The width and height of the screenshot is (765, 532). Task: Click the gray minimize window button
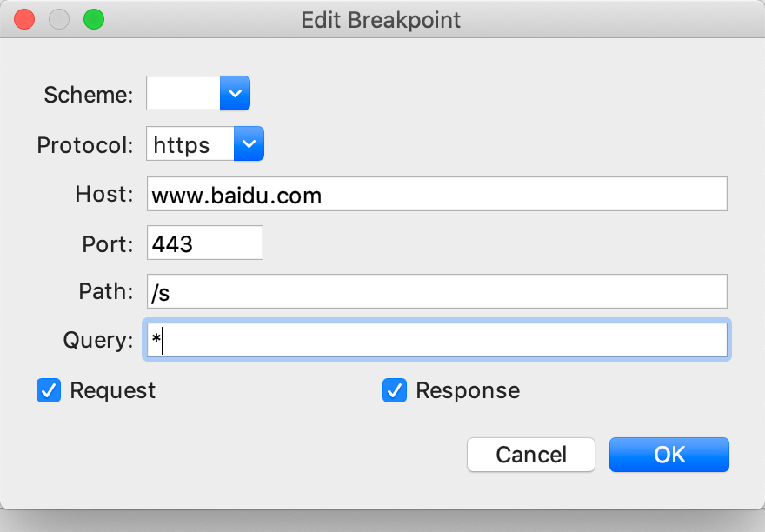(x=59, y=19)
